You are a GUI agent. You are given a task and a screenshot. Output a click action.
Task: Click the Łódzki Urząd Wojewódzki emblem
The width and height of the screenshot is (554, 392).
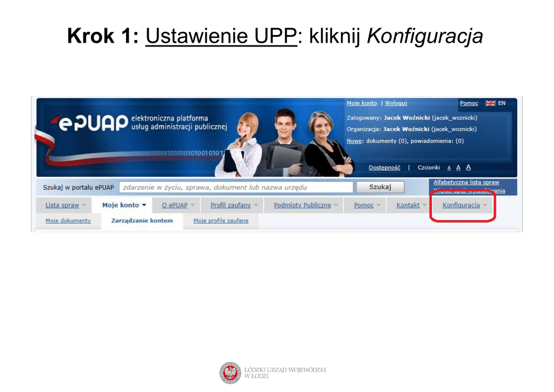point(230,373)
